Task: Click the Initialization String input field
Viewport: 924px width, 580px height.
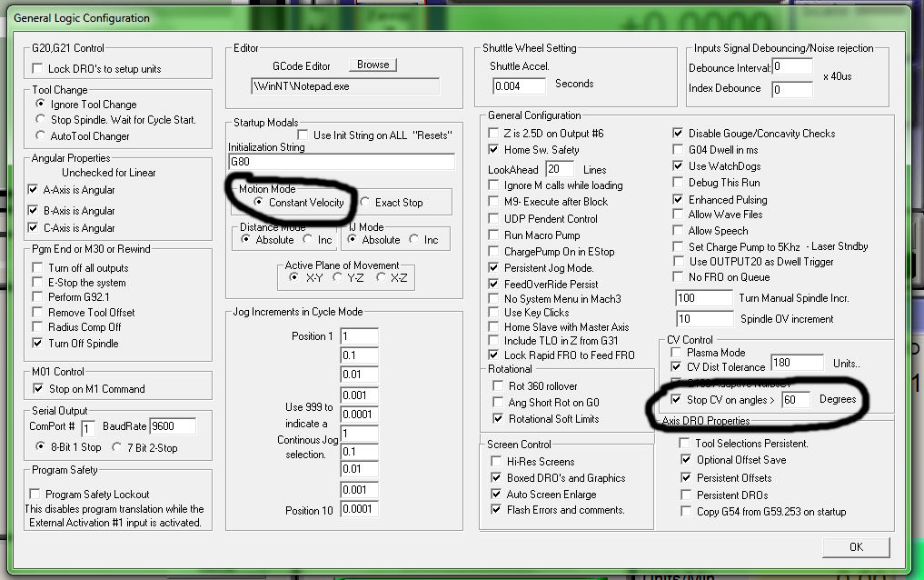Action: [x=341, y=162]
